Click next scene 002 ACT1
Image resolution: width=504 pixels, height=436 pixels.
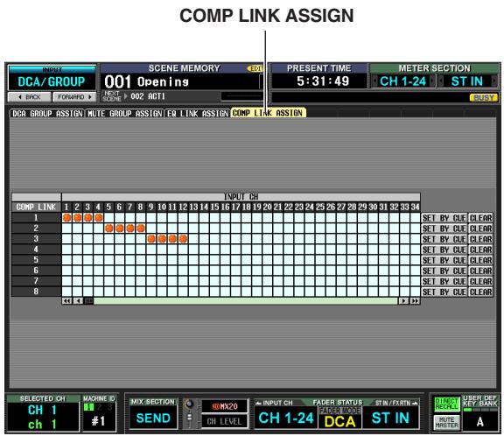pyautogui.click(x=148, y=96)
